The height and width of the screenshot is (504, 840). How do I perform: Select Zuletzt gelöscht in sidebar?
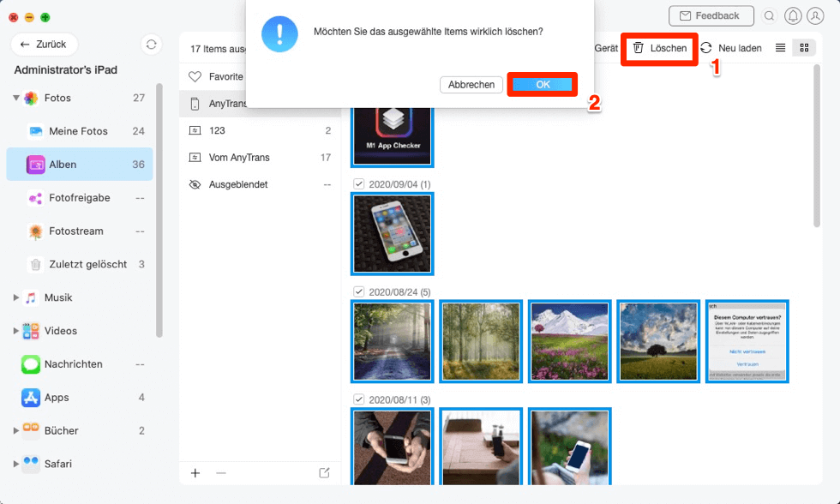point(87,264)
